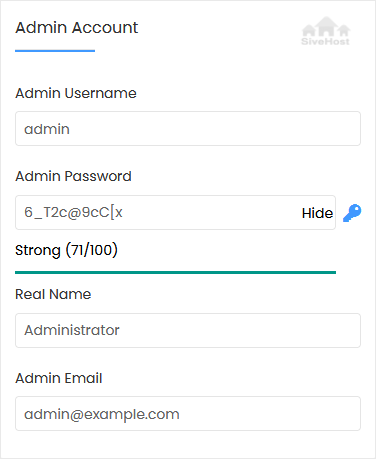The width and height of the screenshot is (376, 459).
Task: Click the Admin Email label
Action: click(x=59, y=378)
